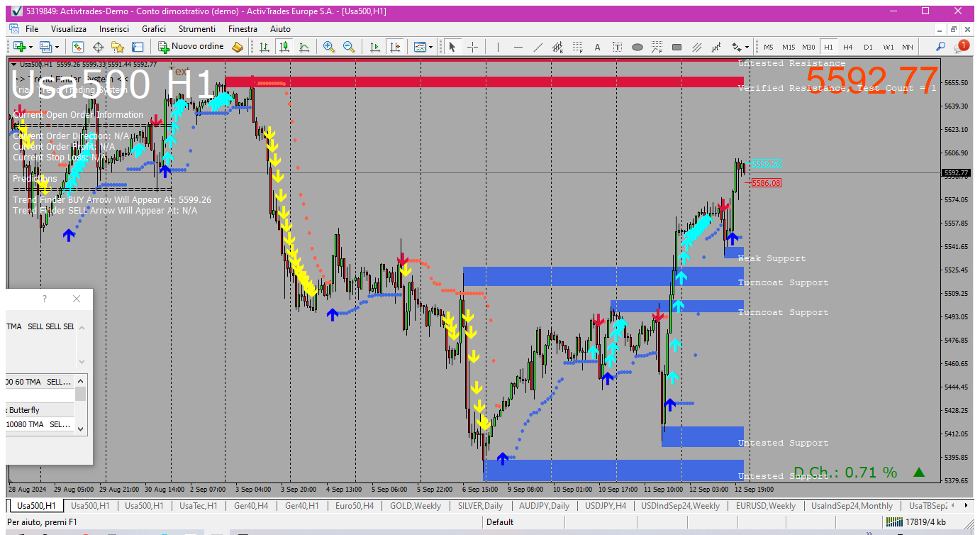Switch to D1 timeframe

[x=868, y=47]
